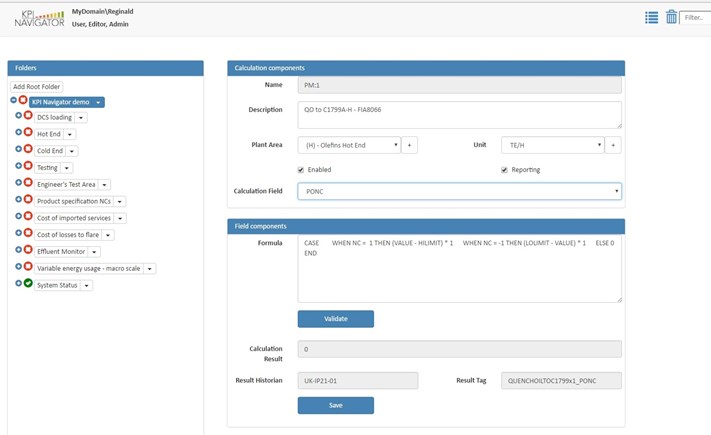Expand the Variable energy usage node
This screenshot has width=711, height=435.
19,266
